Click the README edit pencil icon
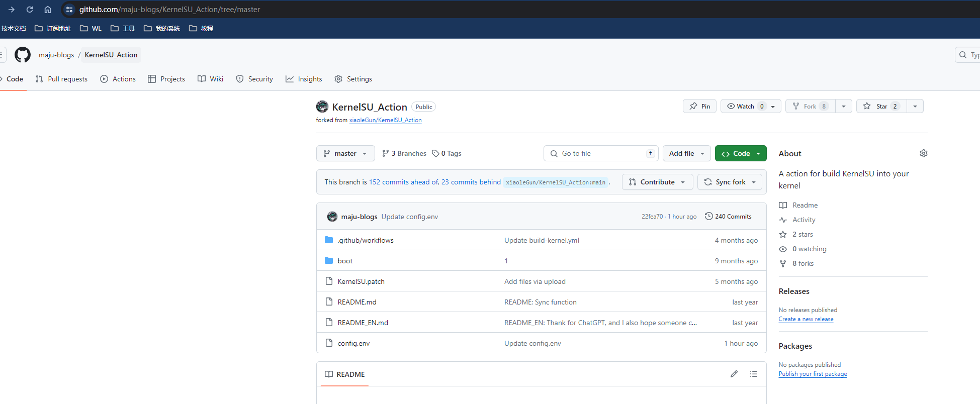The width and height of the screenshot is (980, 404). point(734,374)
